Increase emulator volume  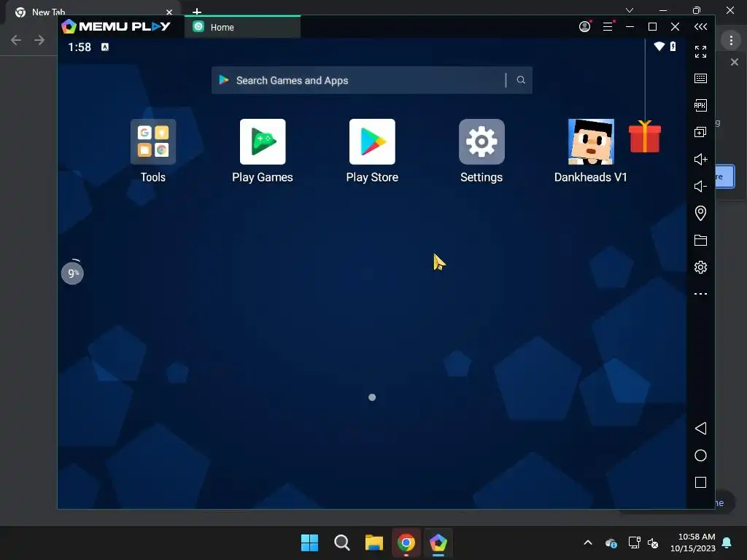[700, 159]
